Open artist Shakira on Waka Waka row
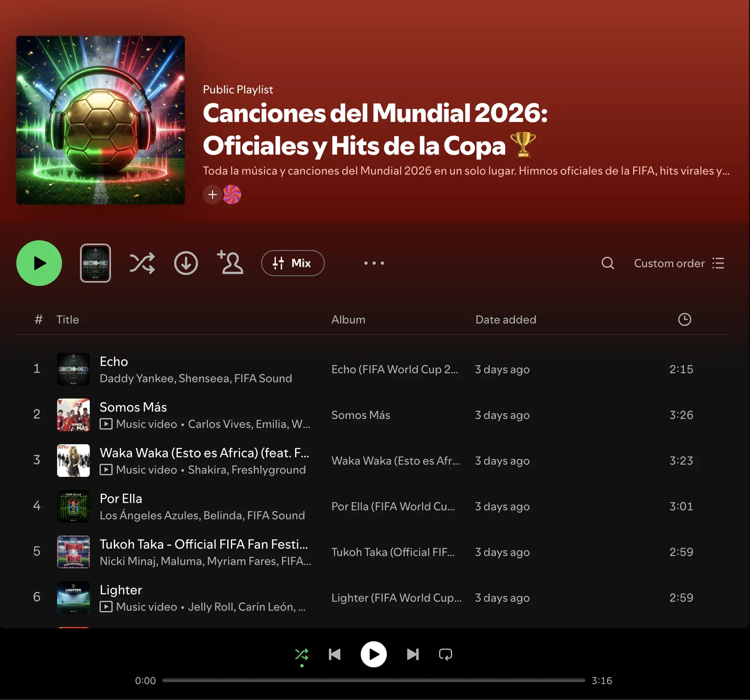Viewport: 750px width, 700px height. coord(207,470)
